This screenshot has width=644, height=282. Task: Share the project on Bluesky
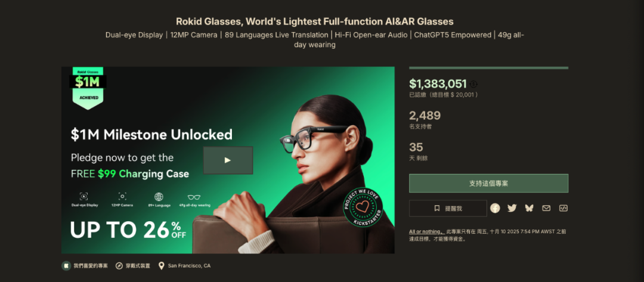[529, 208]
